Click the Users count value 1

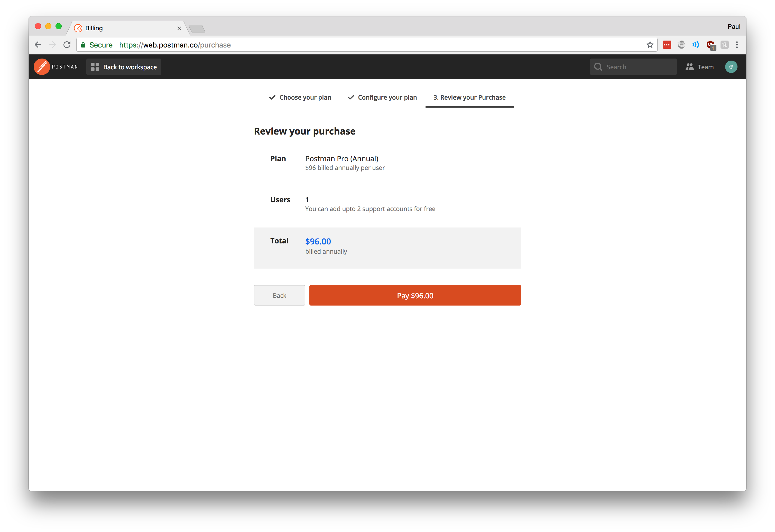pos(307,200)
